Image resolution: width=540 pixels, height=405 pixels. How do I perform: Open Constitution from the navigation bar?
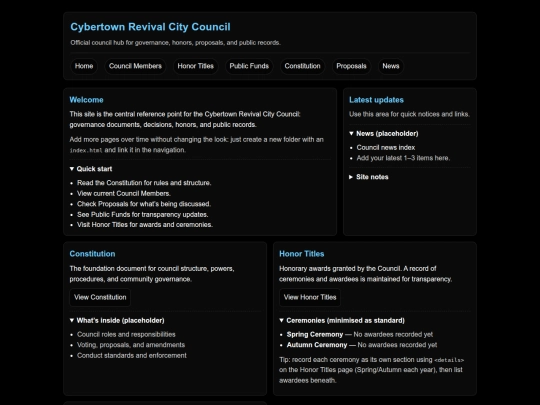click(302, 66)
